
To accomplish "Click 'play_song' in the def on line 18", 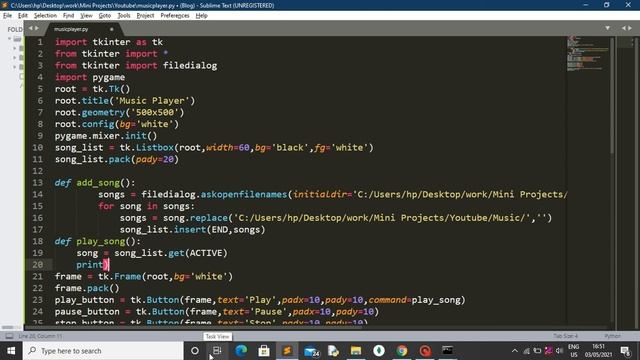I will [100, 242].
